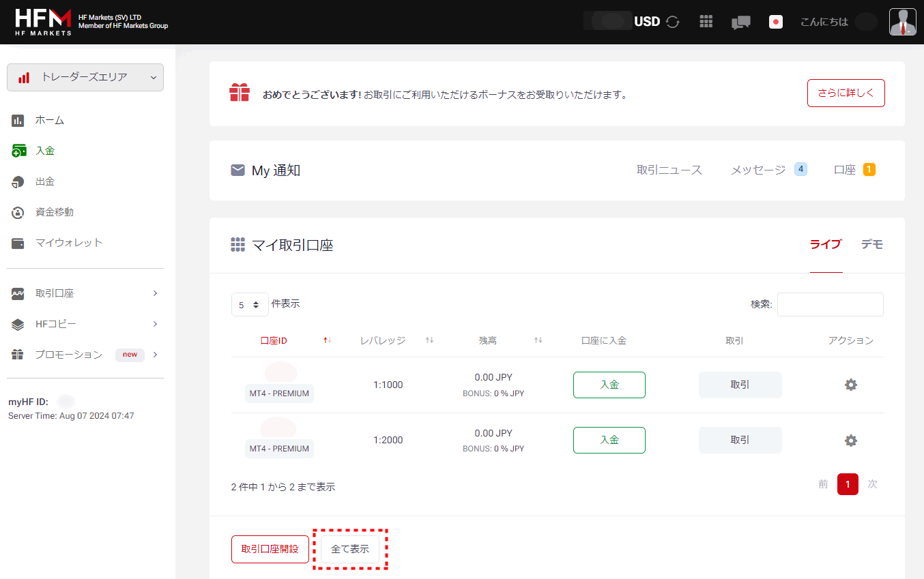Viewport: 924px width, 579px height.
Task: Sort by 残高 column arrows
Action: click(x=538, y=340)
